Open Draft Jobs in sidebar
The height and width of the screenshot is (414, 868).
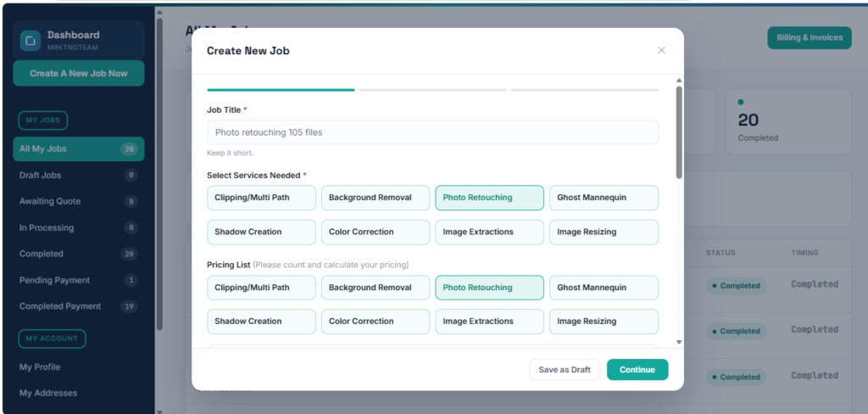tap(79, 175)
